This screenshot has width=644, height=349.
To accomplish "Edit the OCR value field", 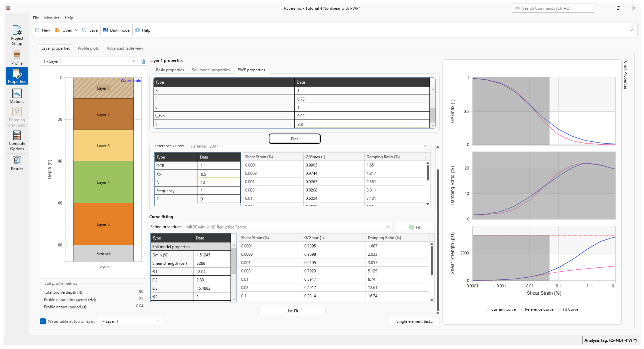I will click(219, 166).
